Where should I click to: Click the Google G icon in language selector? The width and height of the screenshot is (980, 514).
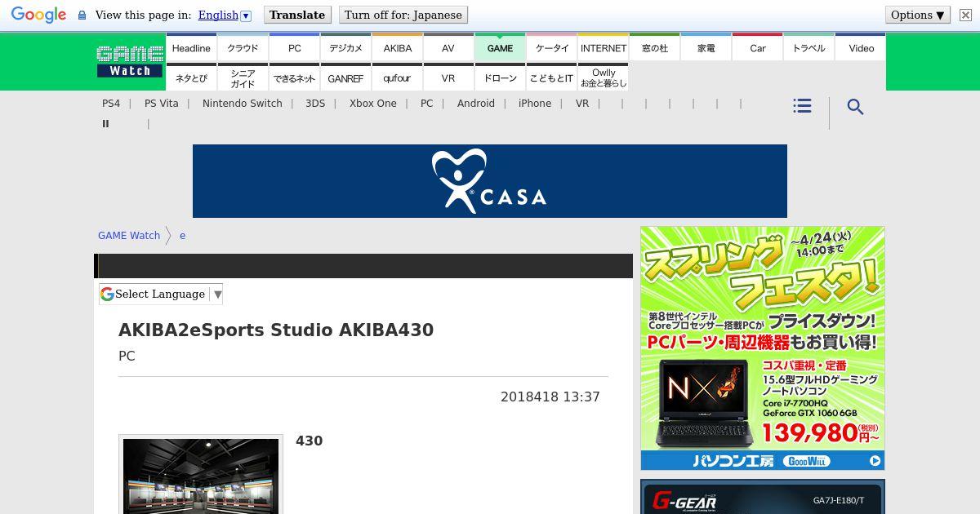point(107,294)
